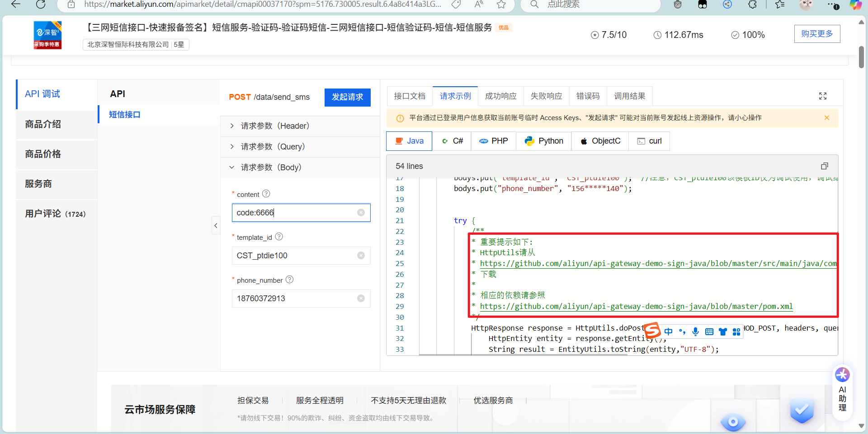Click the browser address bar URL
The width and height of the screenshot is (868, 434).
(262, 4)
